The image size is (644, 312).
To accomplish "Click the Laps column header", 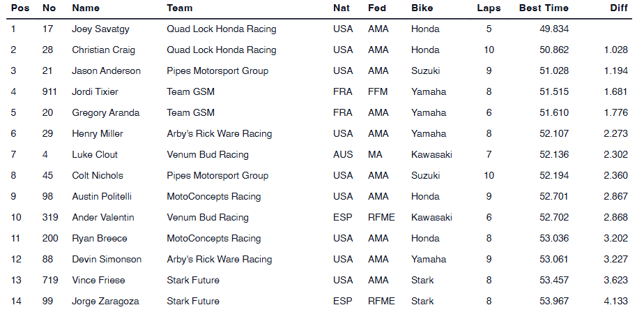I will (x=489, y=8).
